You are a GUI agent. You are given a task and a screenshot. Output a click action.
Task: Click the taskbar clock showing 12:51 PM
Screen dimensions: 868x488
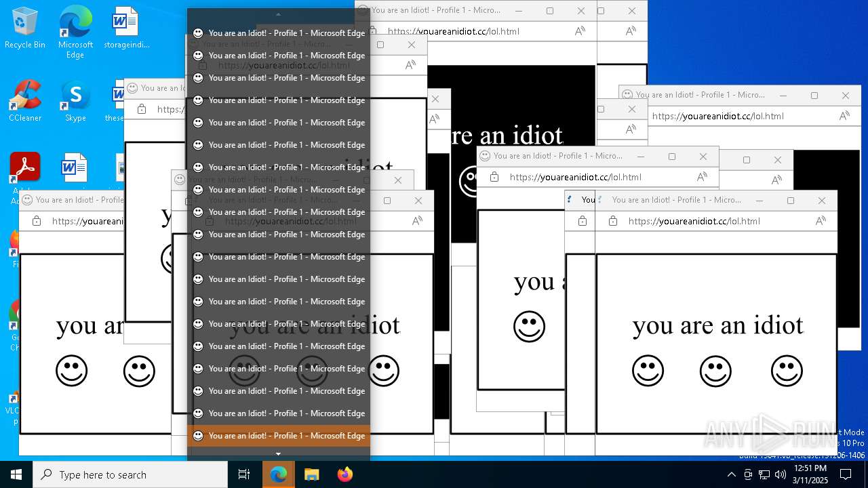810,474
